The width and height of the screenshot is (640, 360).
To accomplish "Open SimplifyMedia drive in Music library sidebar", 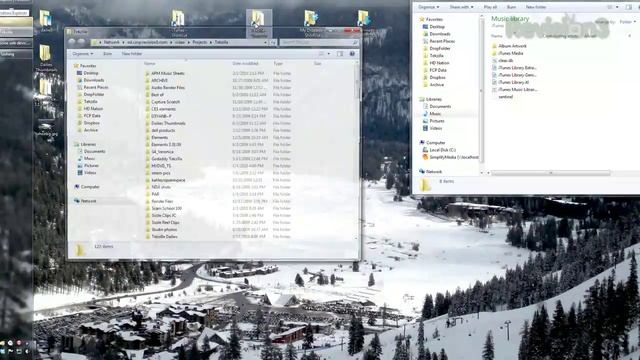I will pos(450,157).
